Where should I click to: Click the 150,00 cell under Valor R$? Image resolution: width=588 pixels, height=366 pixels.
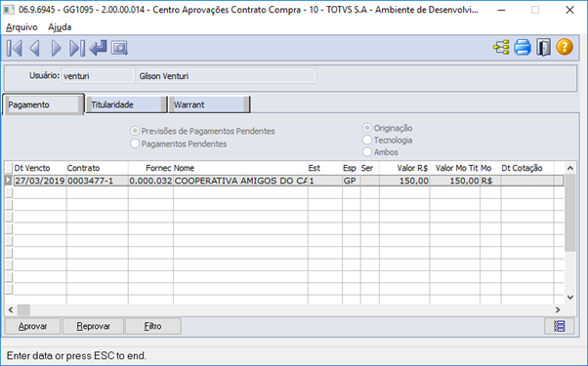pos(404,181)
